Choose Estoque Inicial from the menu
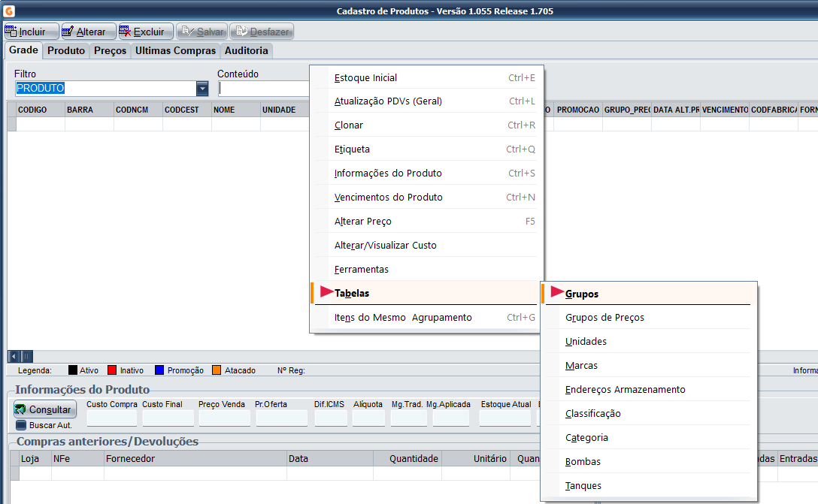Viewport: 818px width, 504px height. 426,77
